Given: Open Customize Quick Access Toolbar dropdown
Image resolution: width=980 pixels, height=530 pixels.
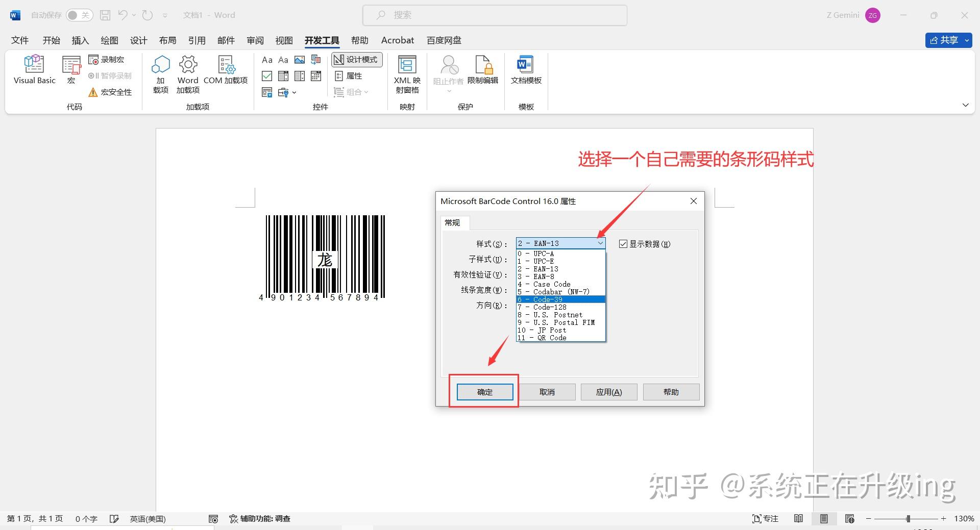Looking at the screenshot, I should (x=165, y=16).
